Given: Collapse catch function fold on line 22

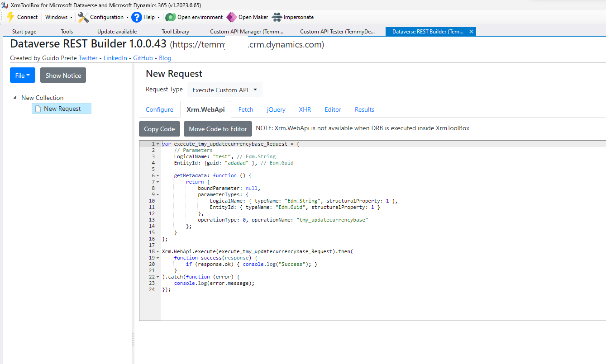Looking at the screenshot, I should coord(157,277).
